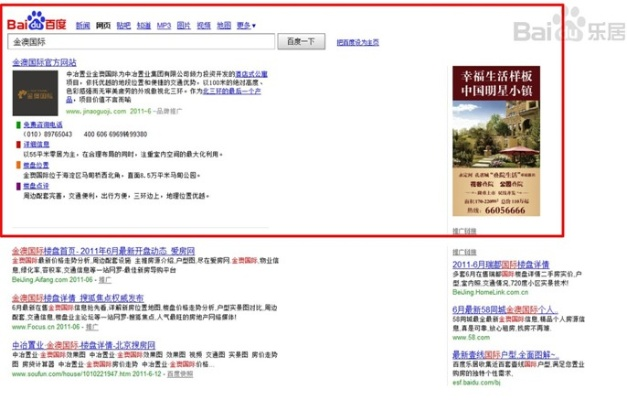Click 推广 label after the Focus.cn URL
The image size is (627, 400).
[x=92, y=327]
